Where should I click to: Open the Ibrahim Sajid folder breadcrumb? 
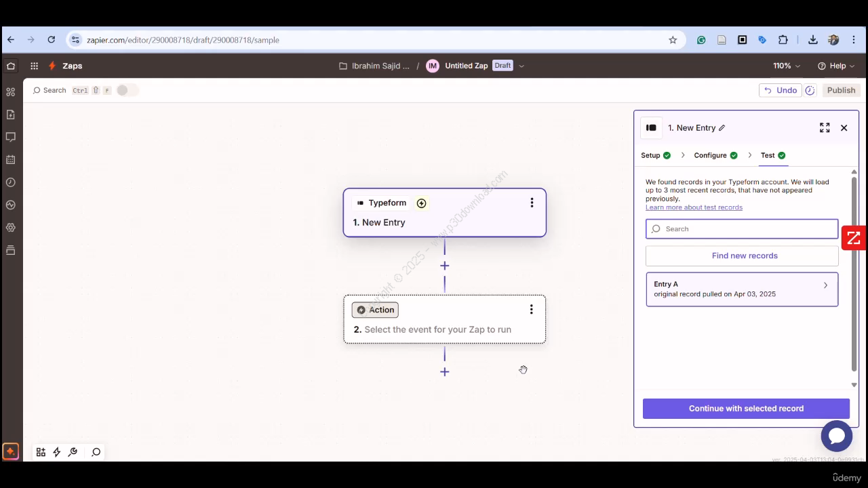(x=374, y=66)
